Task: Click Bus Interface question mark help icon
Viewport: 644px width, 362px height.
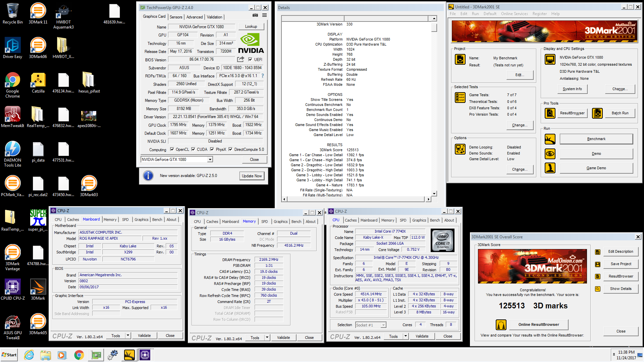Action: tap(263, 76)
